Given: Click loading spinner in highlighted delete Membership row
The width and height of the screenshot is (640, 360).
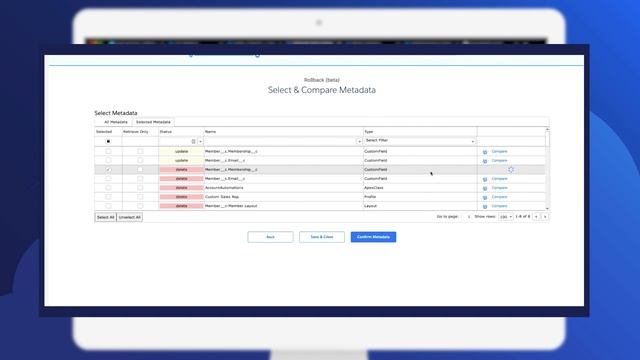Looking at the screenshot, I should pos(511,169).
